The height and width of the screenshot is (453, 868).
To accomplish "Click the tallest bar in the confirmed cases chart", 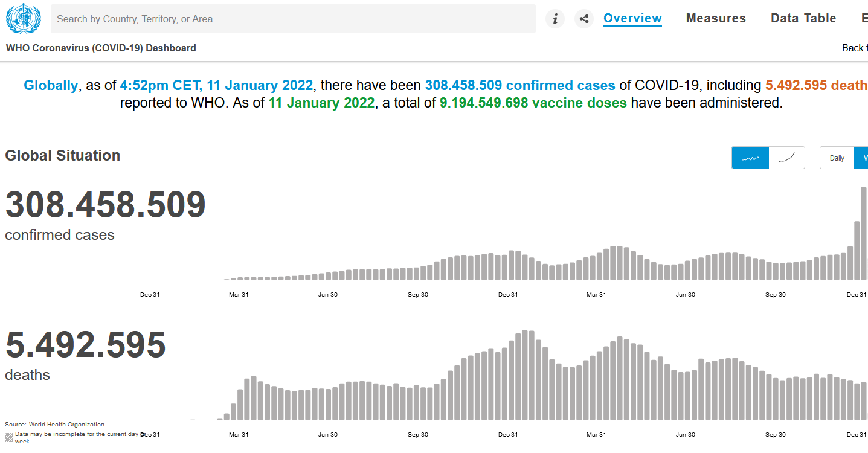I will (864, 233).
